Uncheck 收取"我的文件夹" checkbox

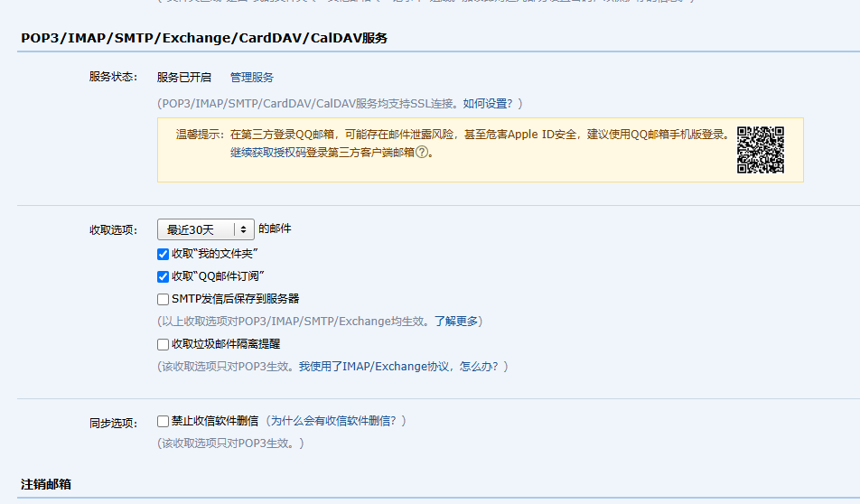click(163, 254)
